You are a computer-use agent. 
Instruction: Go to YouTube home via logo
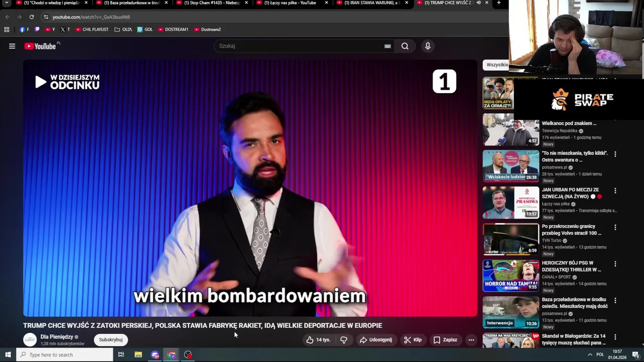click(x=40, y=46)
